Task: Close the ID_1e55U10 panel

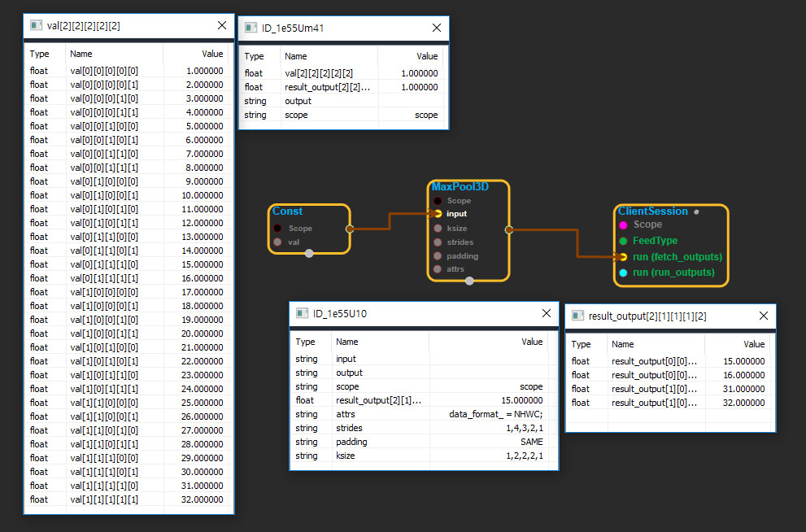Action: point(546,313)
